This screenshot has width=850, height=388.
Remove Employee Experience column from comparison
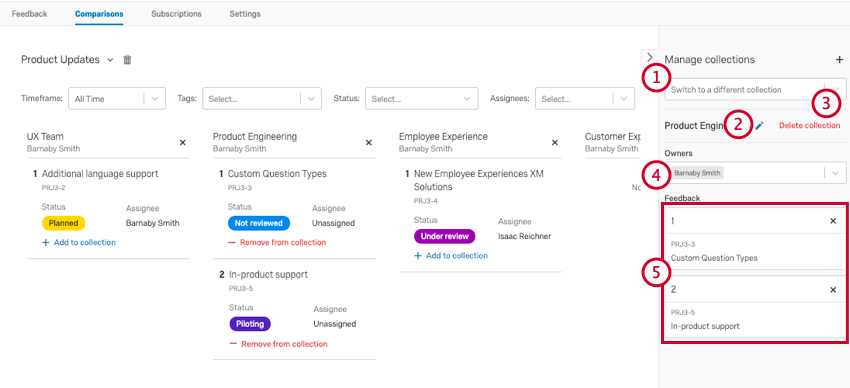555,143
